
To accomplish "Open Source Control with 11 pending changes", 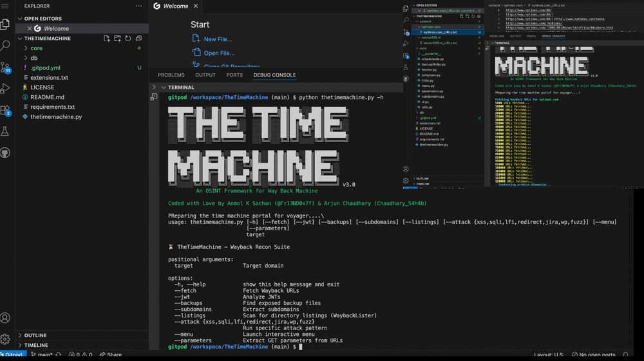I will (5, 68).
